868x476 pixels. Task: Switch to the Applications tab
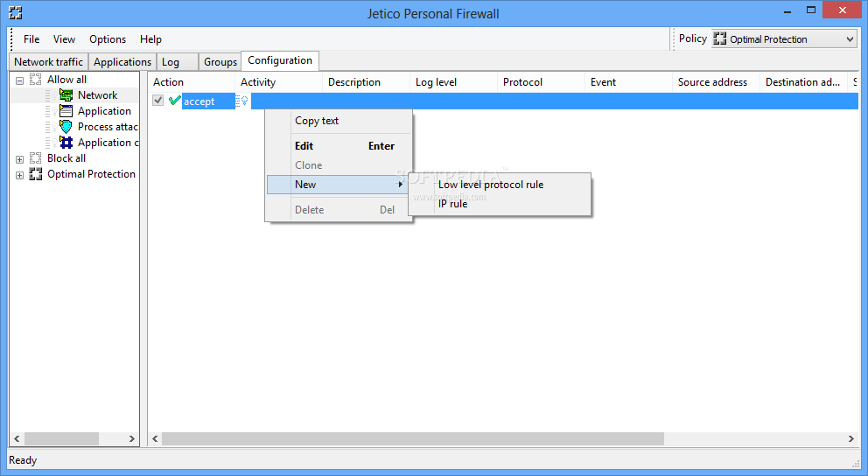122,62
